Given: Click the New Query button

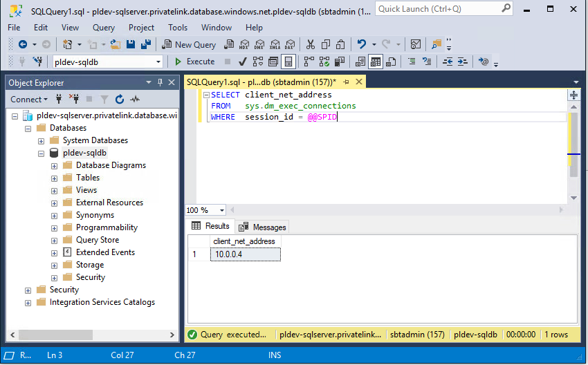Looking at the screenshot, I should pos(189,45).
